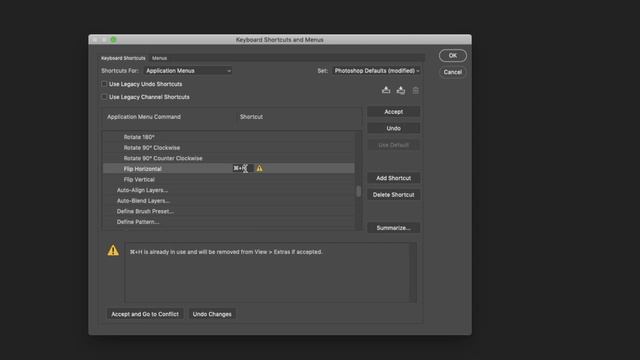Click the Summarize button
Image resolution: width=640 pixels, height=360 pixels.
(x=393, y=228)
